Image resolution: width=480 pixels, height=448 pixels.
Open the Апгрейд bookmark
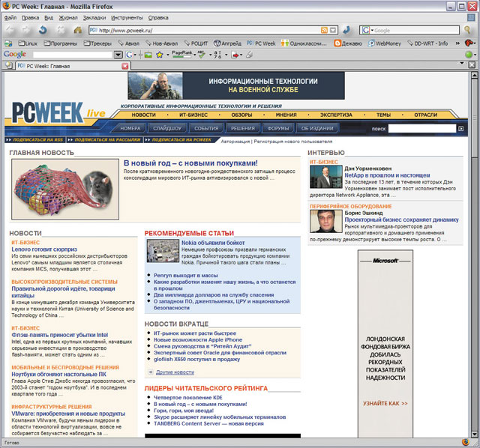(x=227, y=43)
